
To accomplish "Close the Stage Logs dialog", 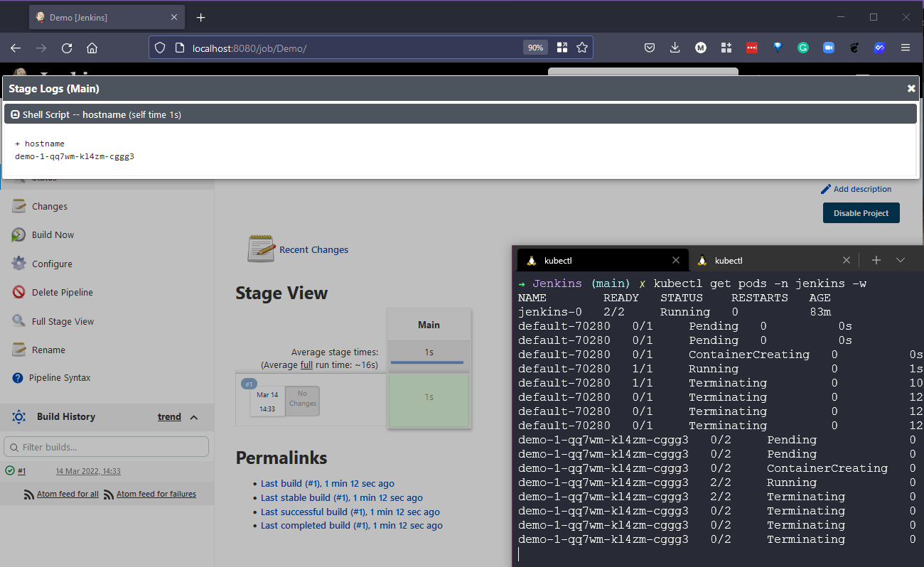I will [x=911, y=89].
